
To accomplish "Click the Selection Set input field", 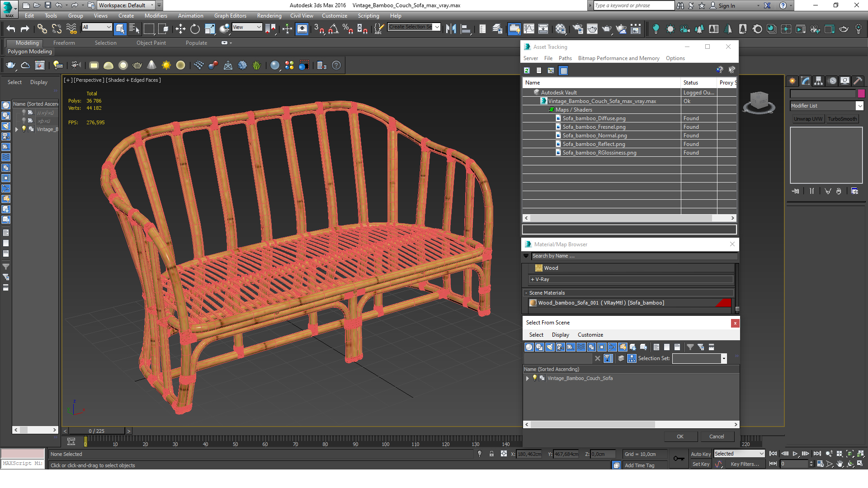I will coord(696,358).
